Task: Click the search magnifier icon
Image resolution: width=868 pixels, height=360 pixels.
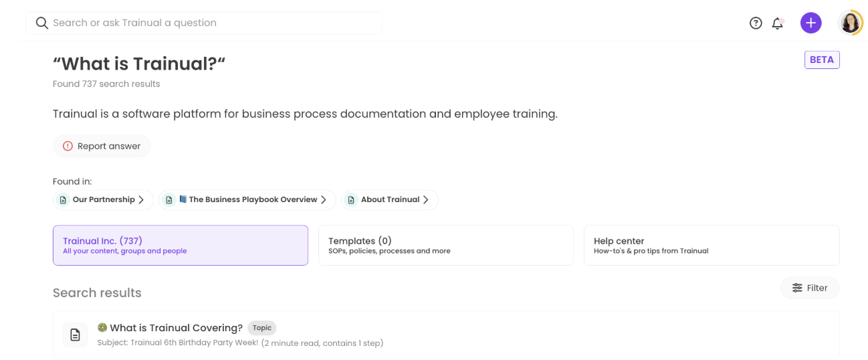Action: [42, 23]
